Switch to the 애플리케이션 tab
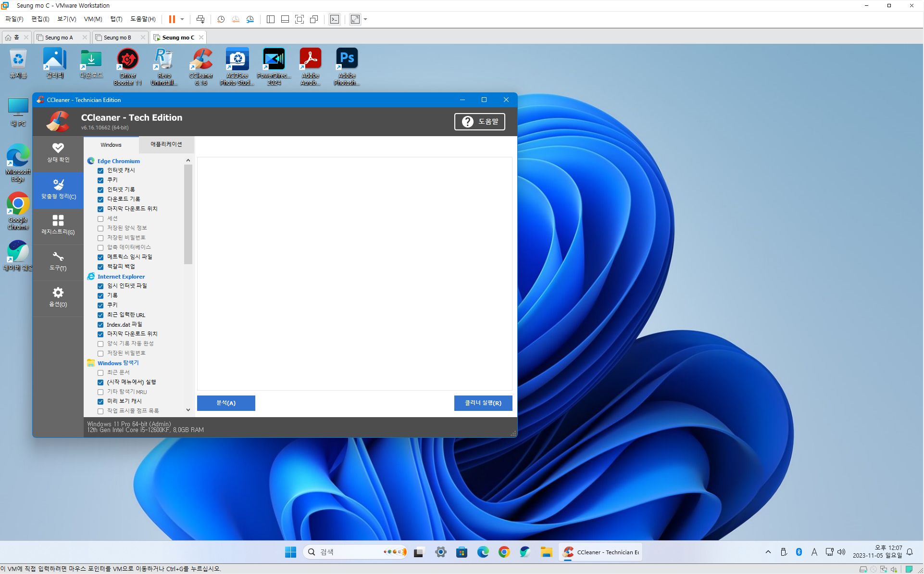 coord(166,144)
